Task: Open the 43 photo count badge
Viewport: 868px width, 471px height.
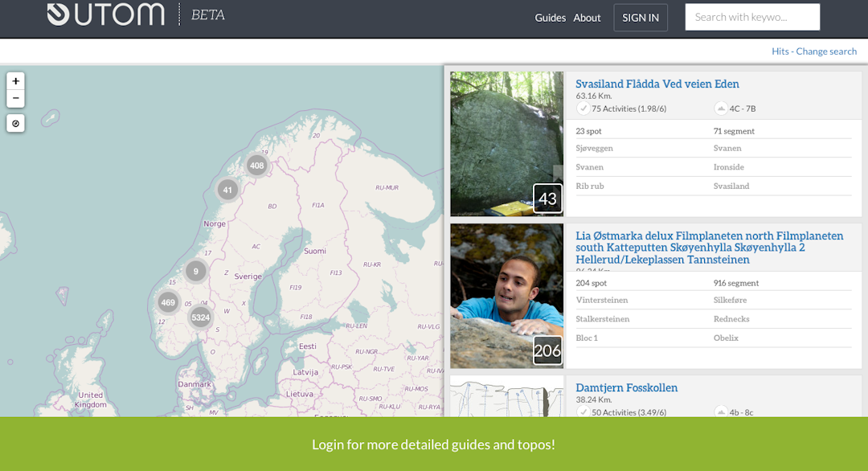Action: click(x=547, y=199)
